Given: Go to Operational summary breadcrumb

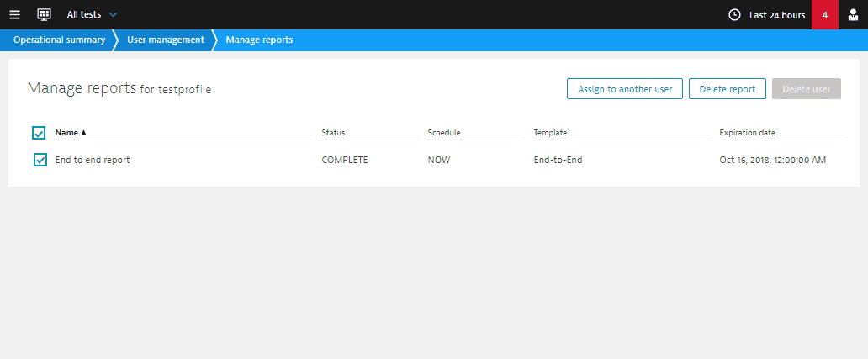Looking at the screenshot, I should pyautogui.click(x=59, y=40).
